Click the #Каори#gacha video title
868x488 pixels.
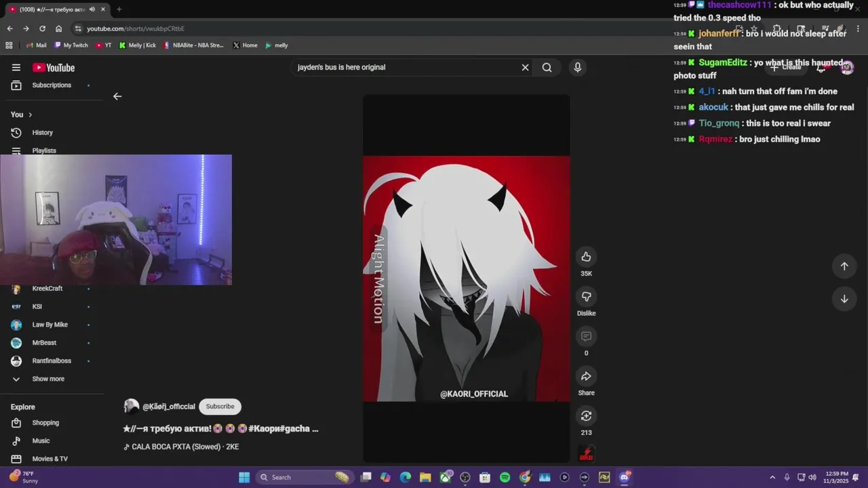(x=220, y=428)
